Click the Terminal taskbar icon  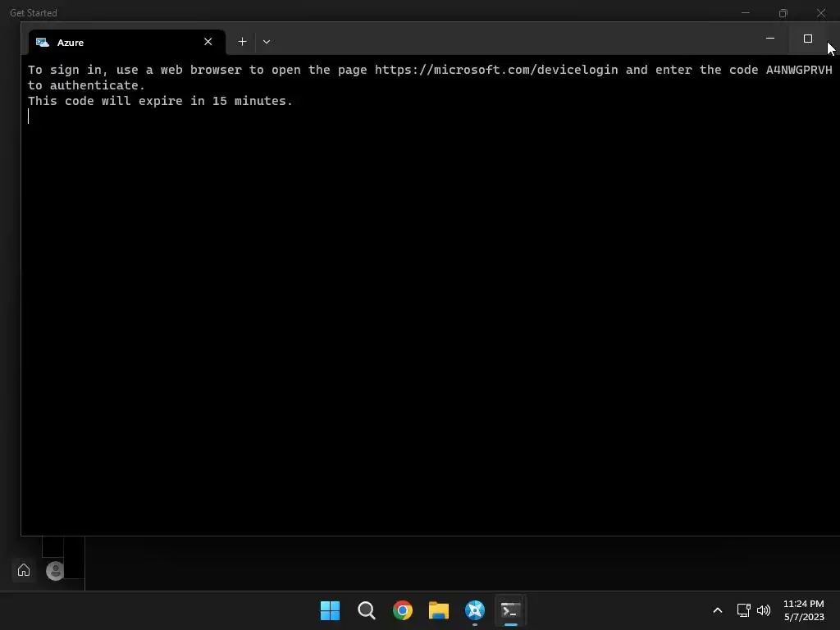click(510, 610)
